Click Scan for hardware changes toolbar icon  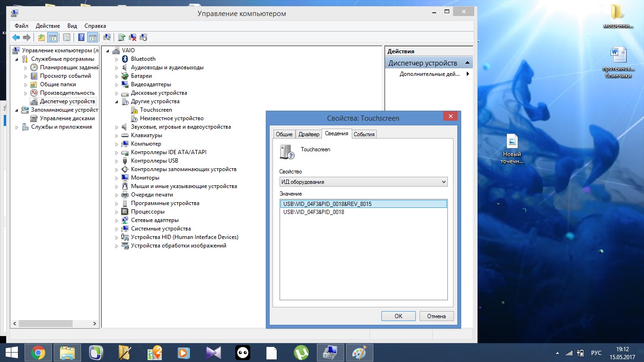[x=107, y=37]
